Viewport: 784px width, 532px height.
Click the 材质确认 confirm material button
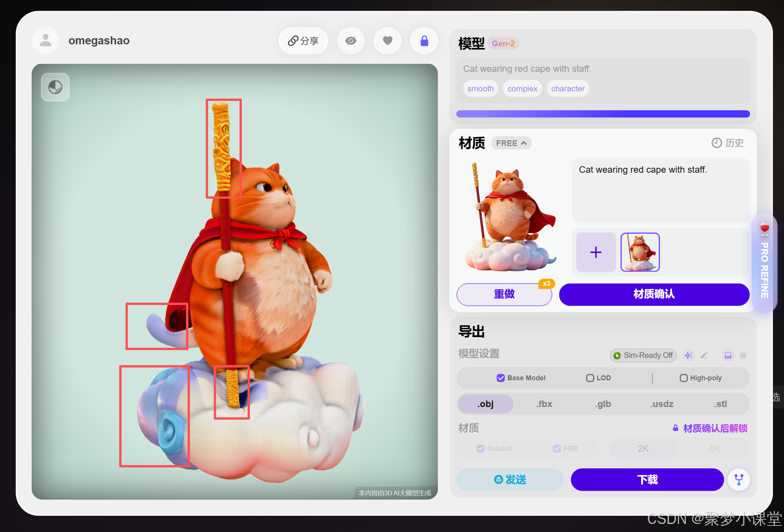pos(654,294)
